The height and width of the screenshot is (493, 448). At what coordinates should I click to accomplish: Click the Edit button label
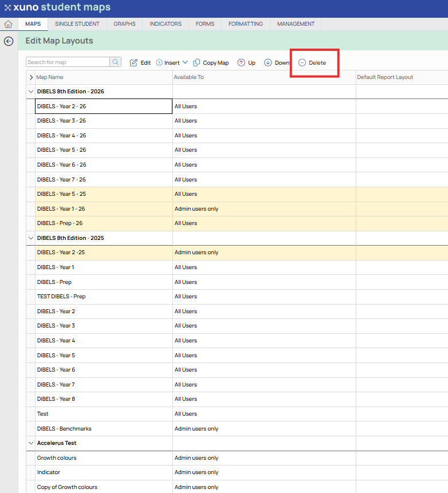pos(146,62)
